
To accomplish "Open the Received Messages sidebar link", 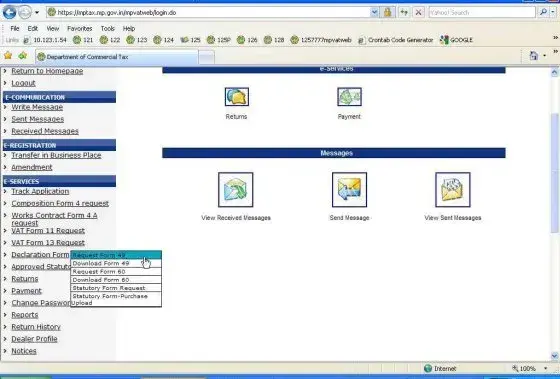I will [x=45, y=131].
